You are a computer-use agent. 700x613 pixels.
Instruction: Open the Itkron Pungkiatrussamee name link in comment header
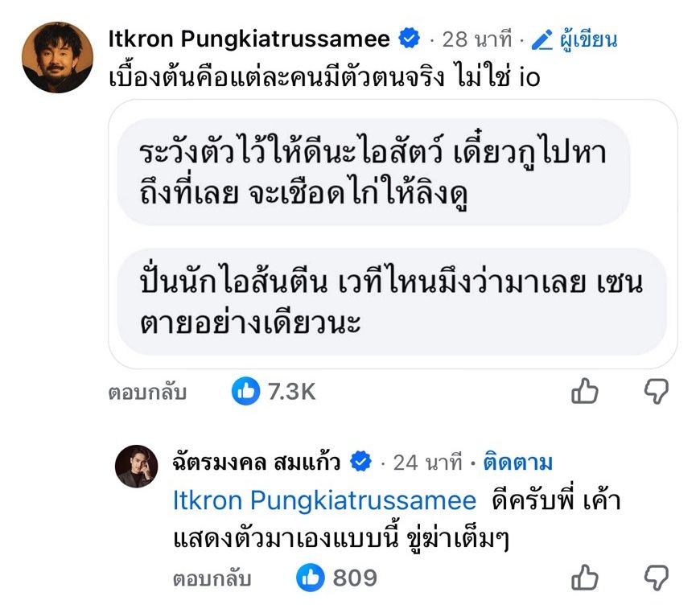pos(249,39)
